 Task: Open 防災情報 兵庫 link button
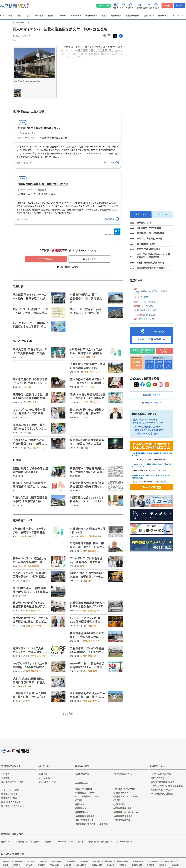152,395
